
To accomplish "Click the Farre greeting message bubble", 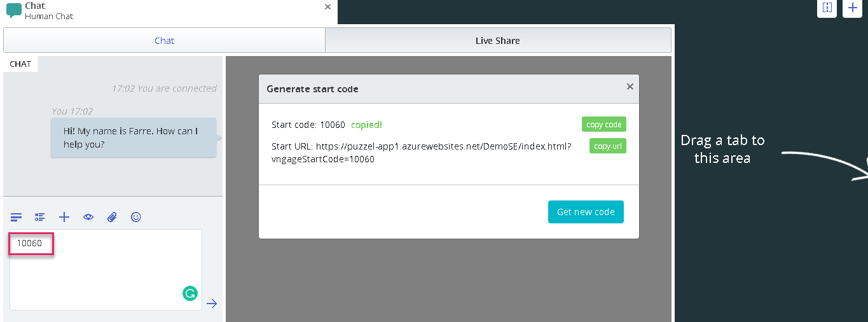I will click(134, 137).
